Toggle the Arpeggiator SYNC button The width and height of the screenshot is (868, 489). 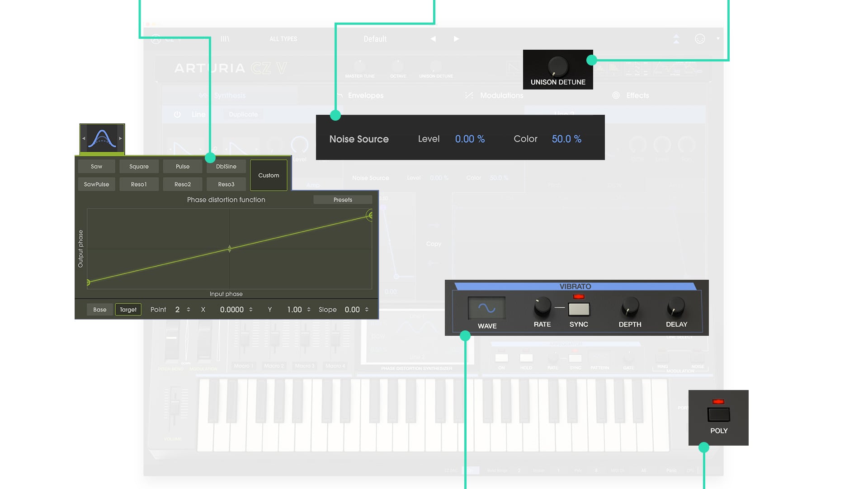(575, 358)
